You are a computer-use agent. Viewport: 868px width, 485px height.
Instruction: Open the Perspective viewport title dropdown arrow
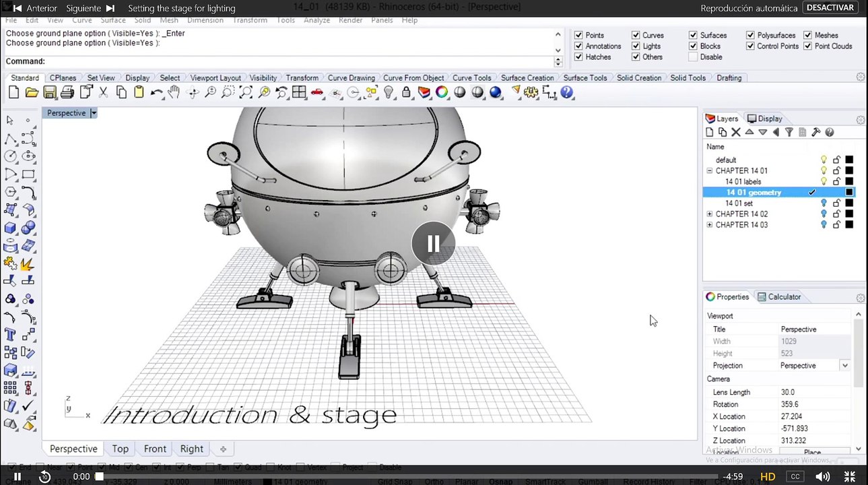point(94,113)
